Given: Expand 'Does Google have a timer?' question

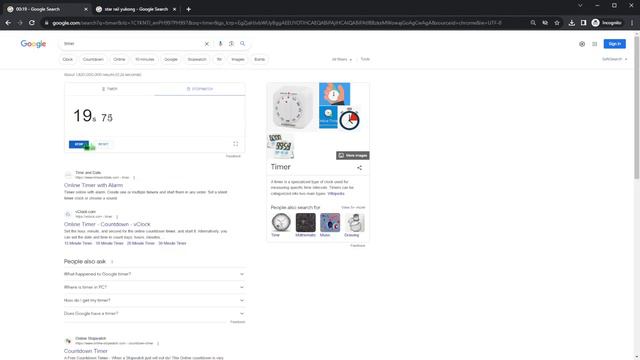Looking at the screenshot, I should coord(154,313).
